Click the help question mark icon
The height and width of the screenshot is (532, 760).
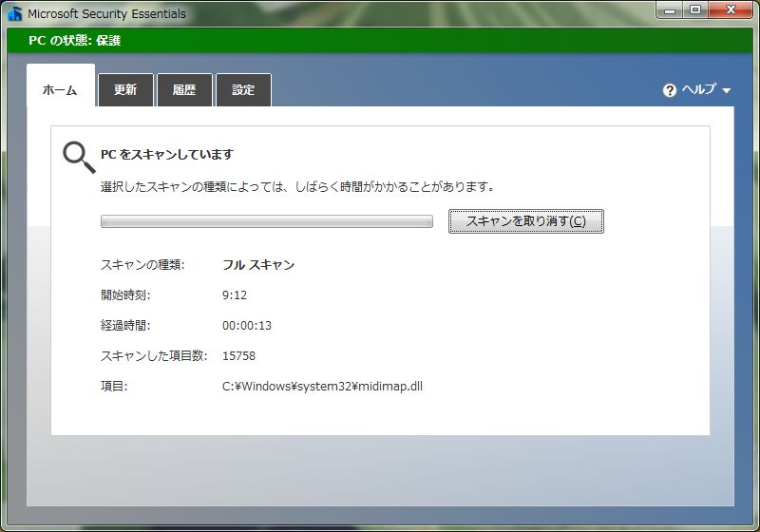(670, 90)
